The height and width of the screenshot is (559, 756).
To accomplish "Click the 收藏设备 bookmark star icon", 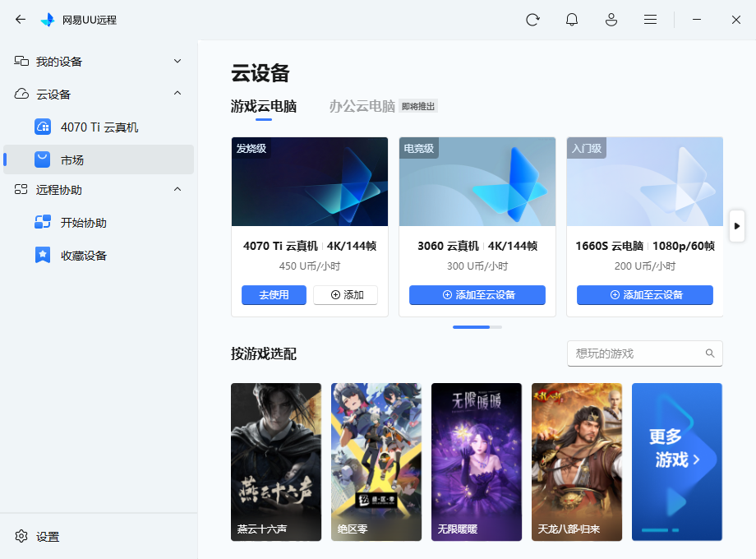I will (43, 255).
